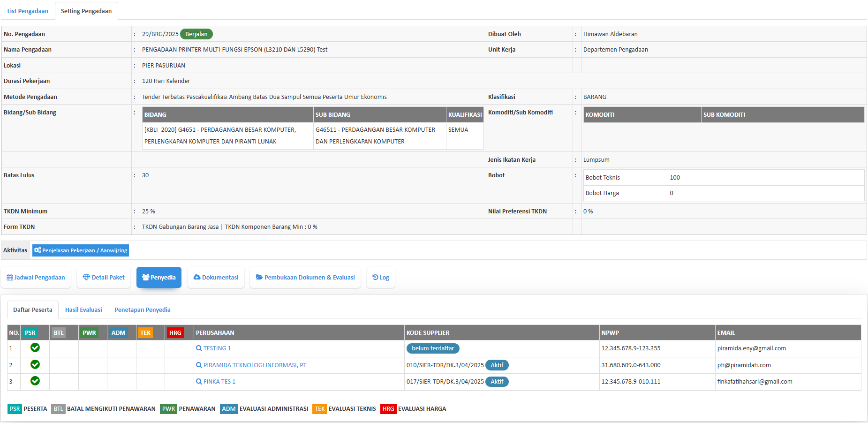Open the Penetapan Penyedia tab
The width and height of the screenshot is (868, 423).
143,310
